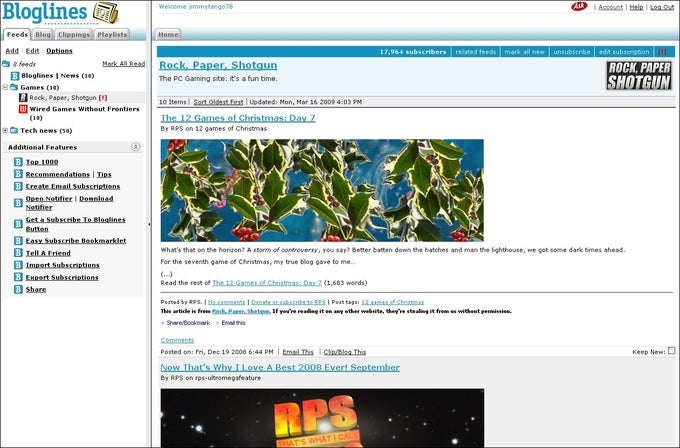
Task: Click icon beside Easy Subscribe Bookmarklet
Action: tap(18, 240)
